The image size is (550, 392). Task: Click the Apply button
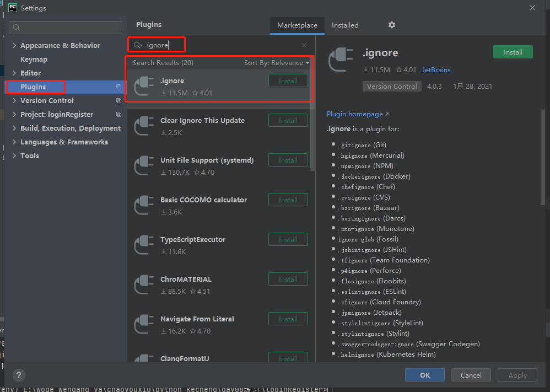click(x=517, y=375)
